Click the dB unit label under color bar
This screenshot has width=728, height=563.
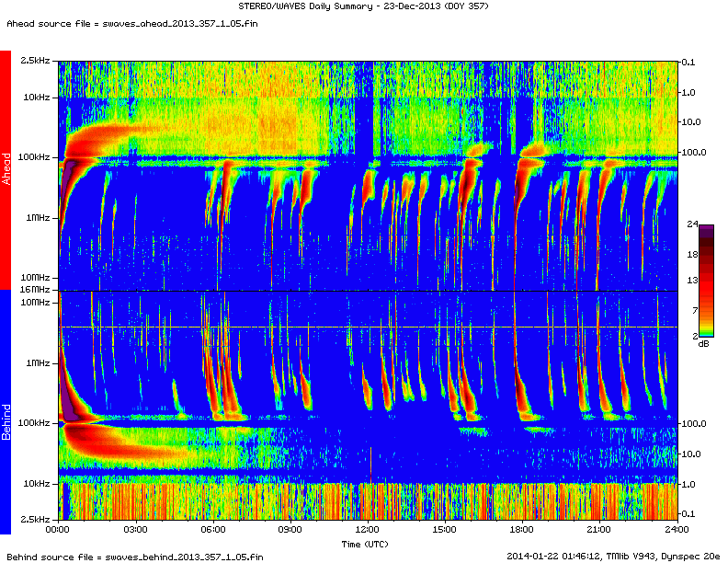click(x=703, y=343)
